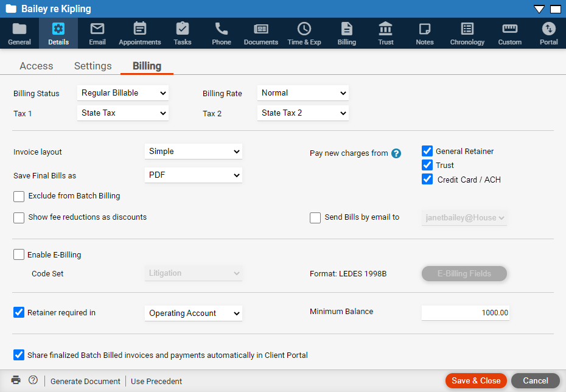Click the Generate Document link
This screenshot has height=392, width=566.
pyautogui.click(x=85, y=381)
